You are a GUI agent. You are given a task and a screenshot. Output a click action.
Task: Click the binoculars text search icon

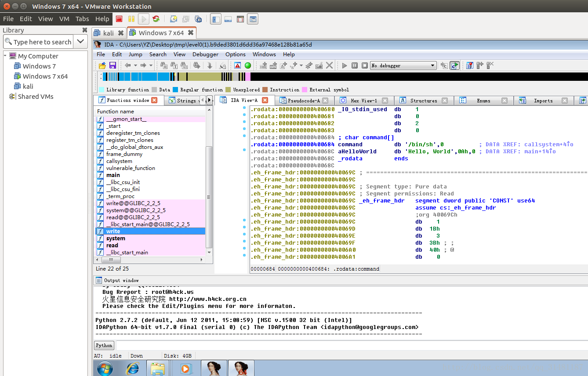[x=174, y=65]
